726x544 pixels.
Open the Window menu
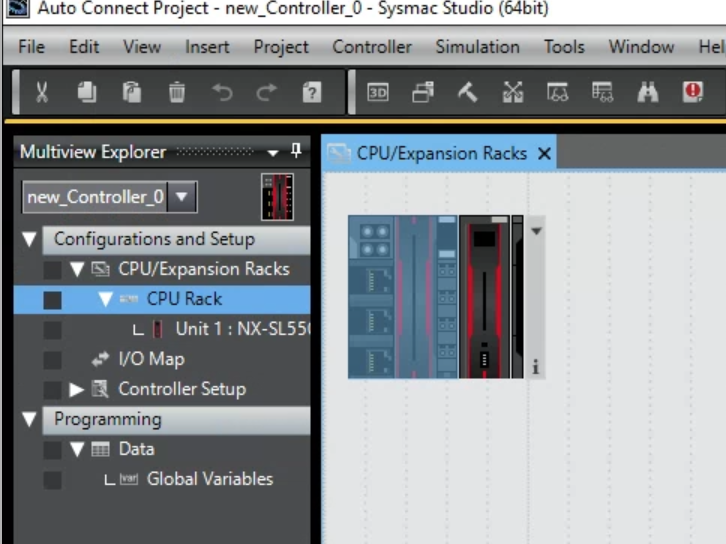point(641,47)
